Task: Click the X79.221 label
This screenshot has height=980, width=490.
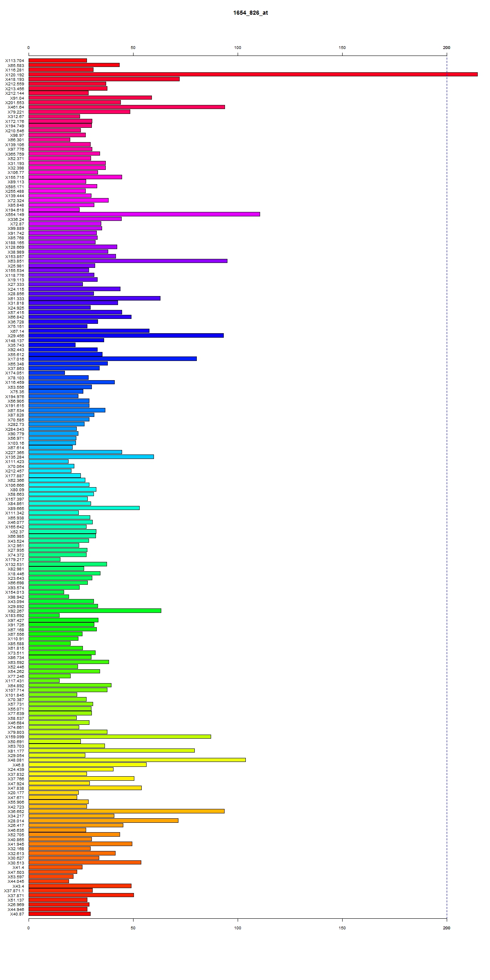Action: pos(16,112)
